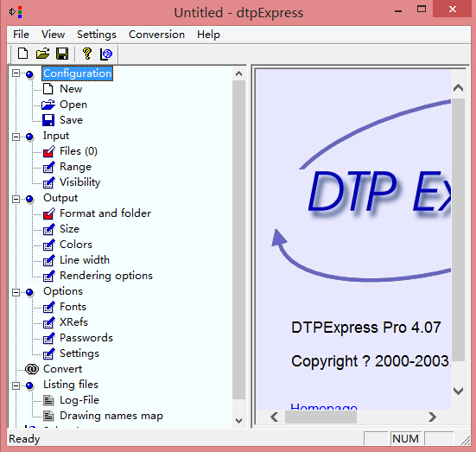
Task: Click the tree panel vertical scrollbar thumb
Action: [x=239, y=240]
